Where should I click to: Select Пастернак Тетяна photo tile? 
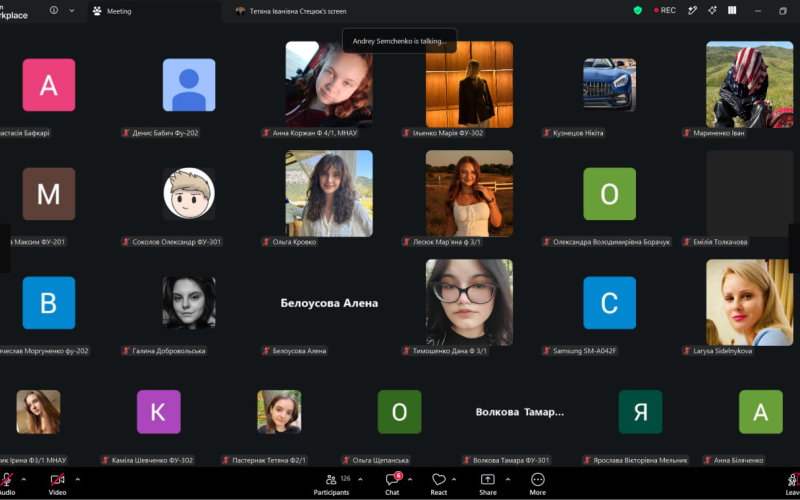coord(279,412)
